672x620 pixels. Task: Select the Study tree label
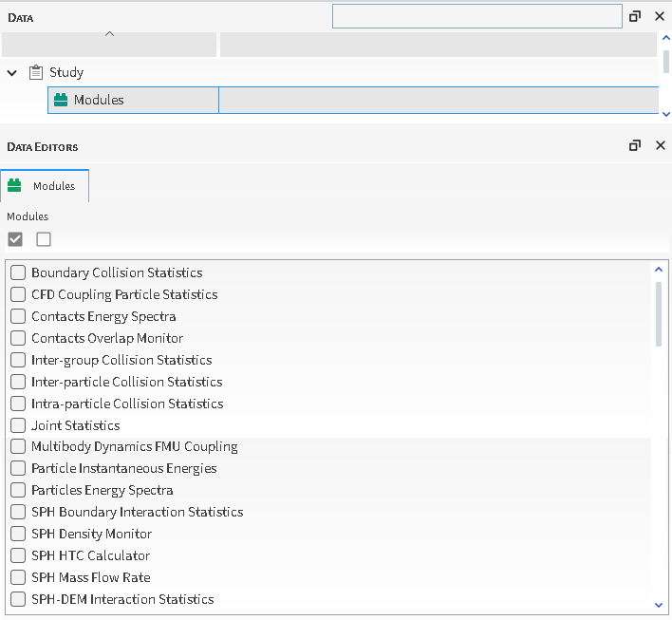[66, 72]
